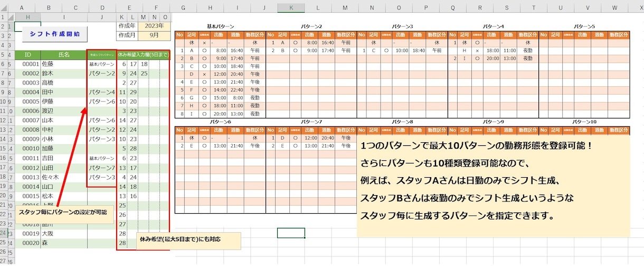Select the 21:40 退勤 cell in パターン6

coord(236,145)
